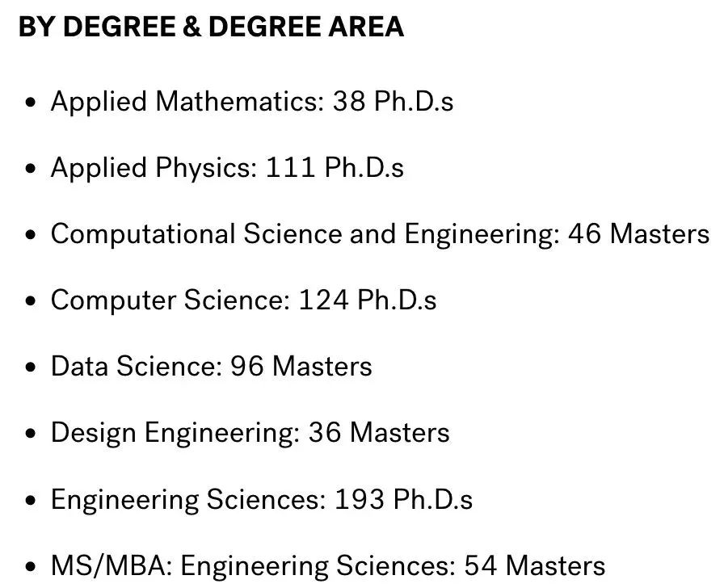Click the 54 Masters count
Screen dimensions: 724x588
tap(535, 566)
